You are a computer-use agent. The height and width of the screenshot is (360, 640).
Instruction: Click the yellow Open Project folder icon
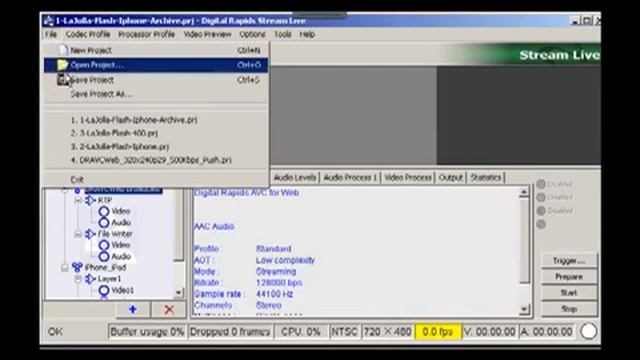pos(62,65)
